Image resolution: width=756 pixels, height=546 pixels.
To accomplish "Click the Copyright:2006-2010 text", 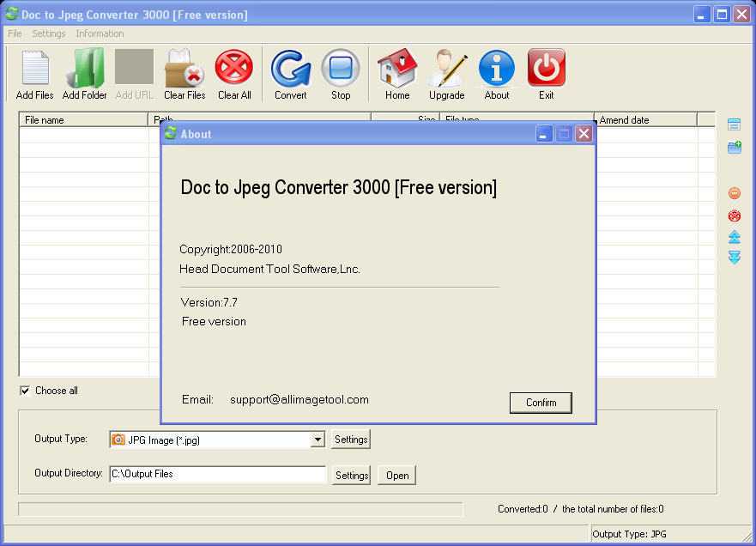I will point(231,249).
